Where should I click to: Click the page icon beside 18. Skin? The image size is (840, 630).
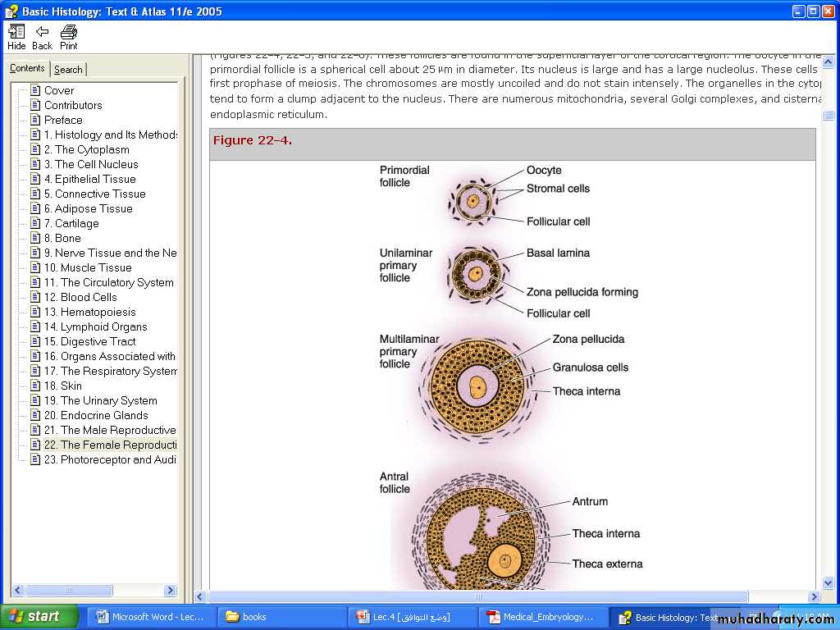point(35,386)
